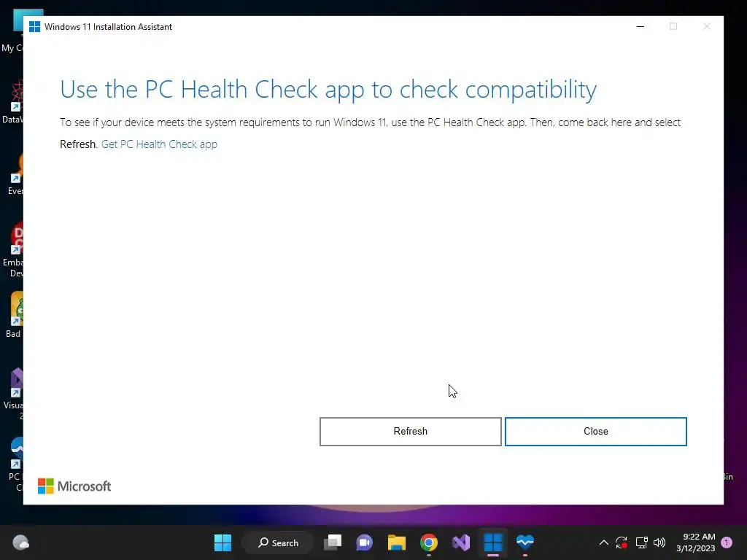Image resolution: width=747 pixels, height=560 pixels.
Task: Minimize the Installation Assistant window
Action: point(640,27)
